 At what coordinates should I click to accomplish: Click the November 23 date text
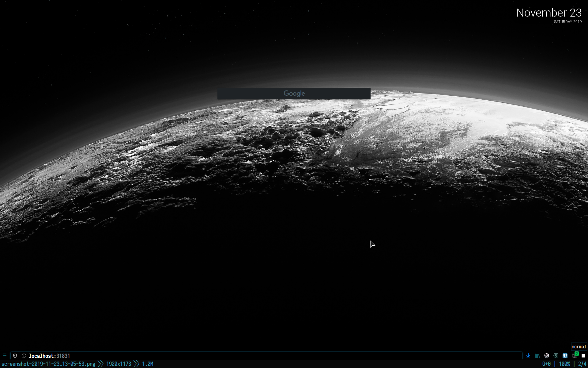tap(549, 13)
